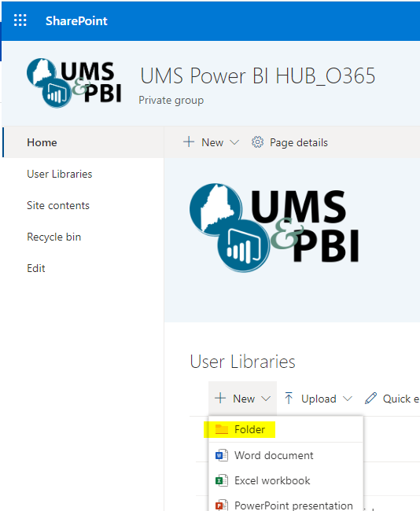Click the Upload arrow icon
The image size is (420, 511).
click(x=289, y=399)
